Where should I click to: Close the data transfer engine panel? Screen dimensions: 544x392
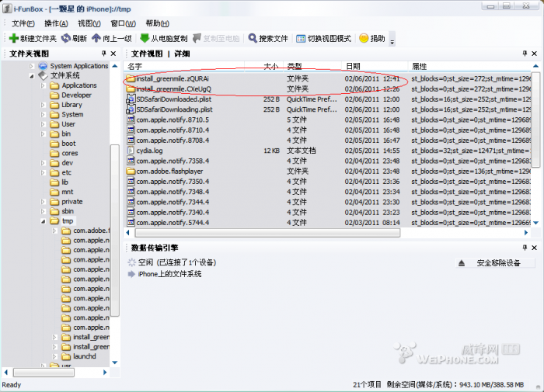[x=535, y=248]
